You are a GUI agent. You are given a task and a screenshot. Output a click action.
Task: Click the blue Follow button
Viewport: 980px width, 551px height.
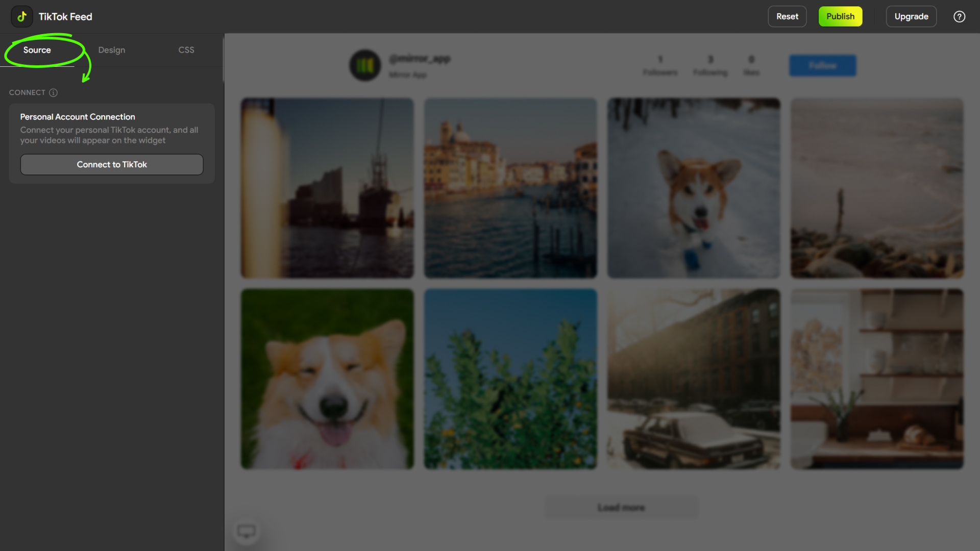pyautogui.click(x=822, y=65)
